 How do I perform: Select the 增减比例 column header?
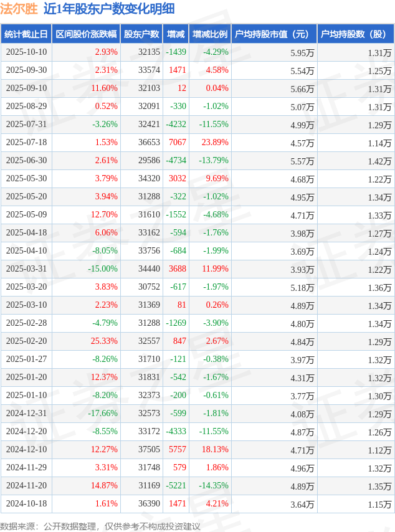pyautogui.click(x=210, y=34)
